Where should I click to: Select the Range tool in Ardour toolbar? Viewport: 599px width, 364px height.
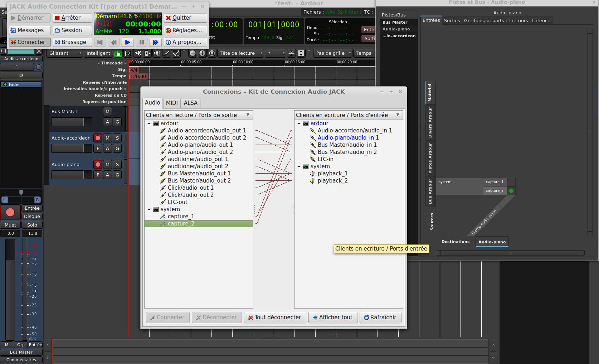[x=128, y=53]
